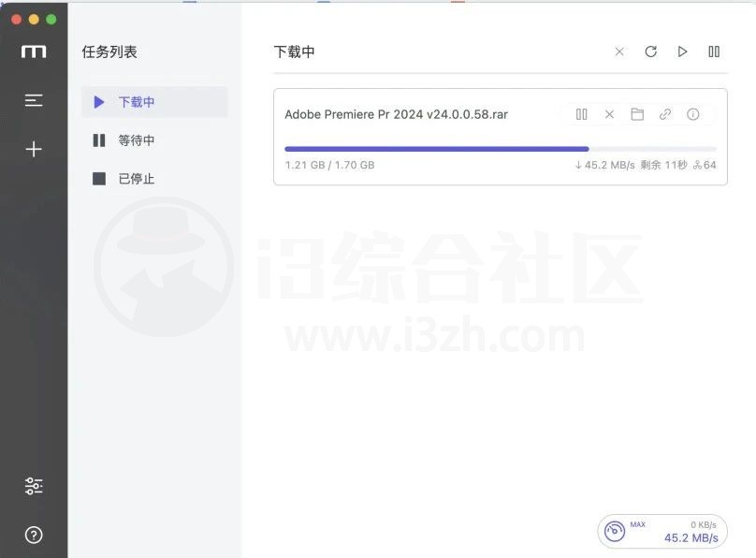Viewport: 756px width, 558px height.
Task: Click the Adobe Premiere download progress bar
Action: pyautogui.click(x=501, y=149)
